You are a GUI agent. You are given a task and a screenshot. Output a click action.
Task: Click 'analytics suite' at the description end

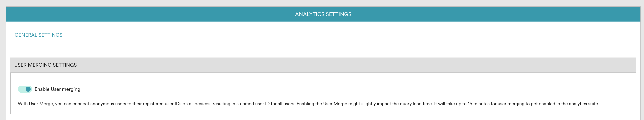[584, 104]
